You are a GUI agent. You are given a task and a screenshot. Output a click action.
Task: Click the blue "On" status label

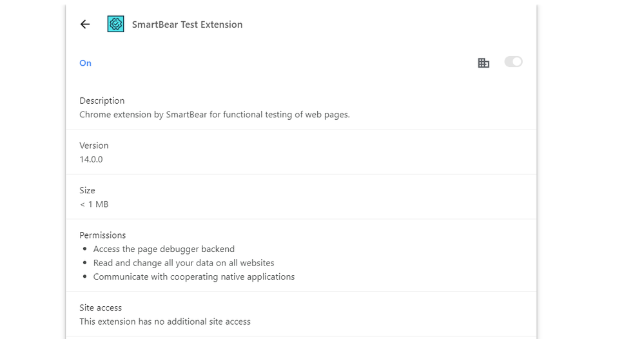tap(86, 63)
